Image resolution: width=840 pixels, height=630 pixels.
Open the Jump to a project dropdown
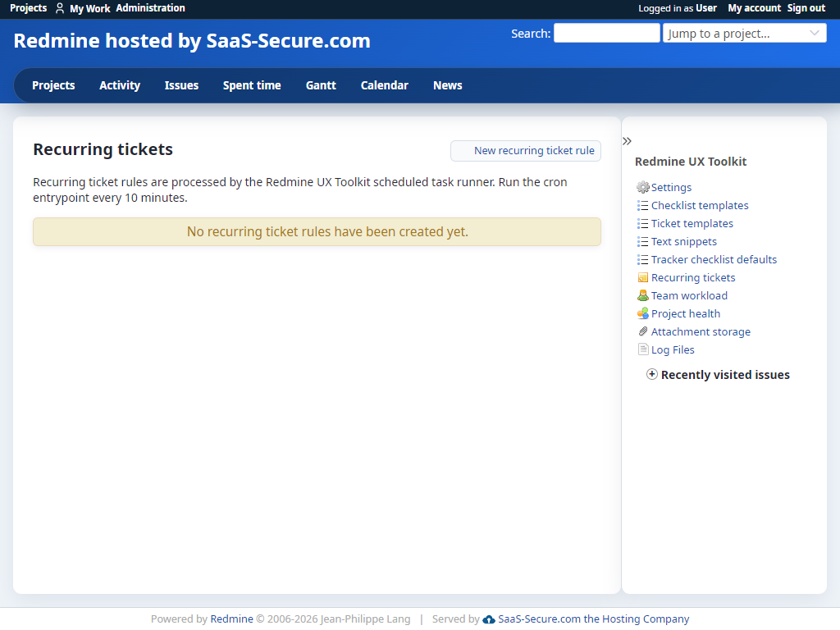tap(745, 33)
